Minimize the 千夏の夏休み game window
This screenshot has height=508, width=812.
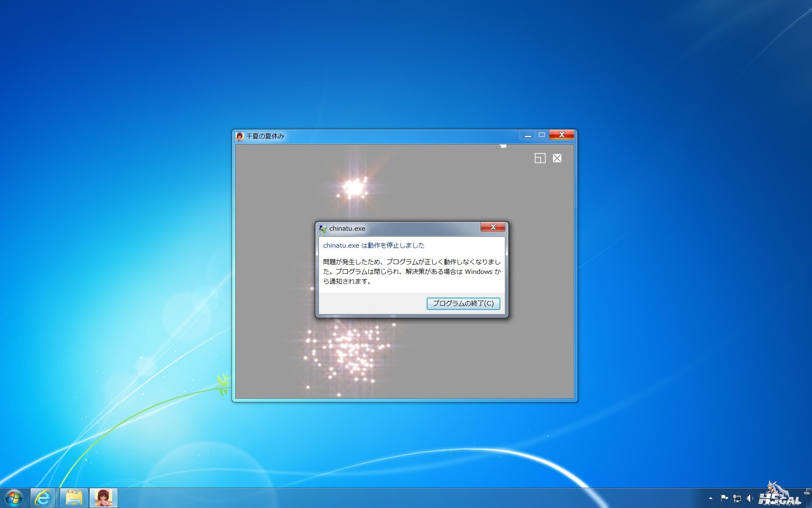(x=527, y=135)
